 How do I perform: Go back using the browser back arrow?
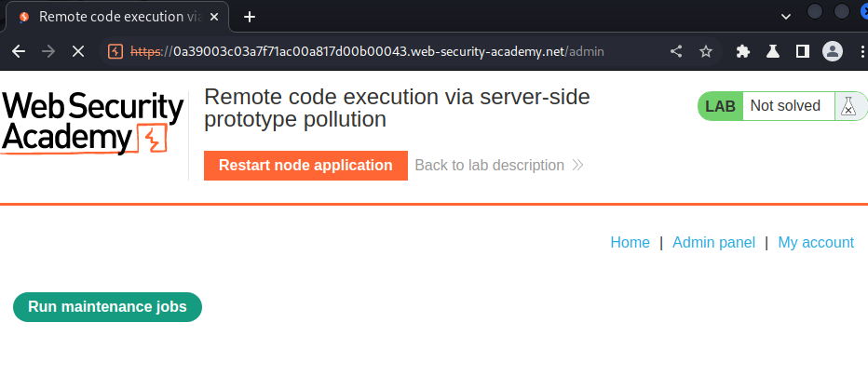pos(19,51)
